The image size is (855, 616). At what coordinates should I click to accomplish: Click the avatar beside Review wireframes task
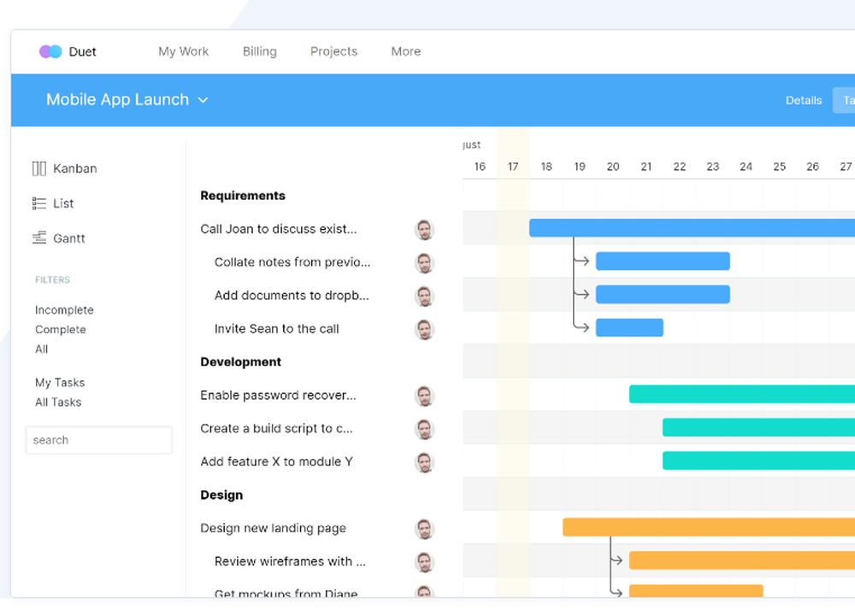[425, 561]
